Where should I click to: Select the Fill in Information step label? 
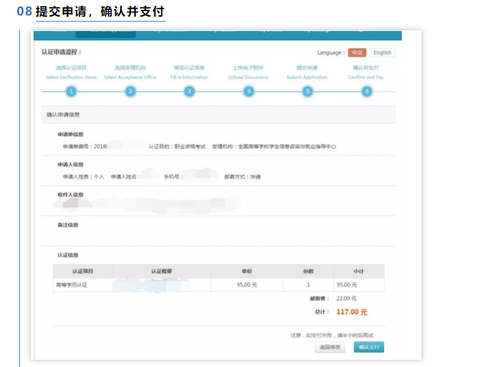pyautogui.click(x=189, y=77)
